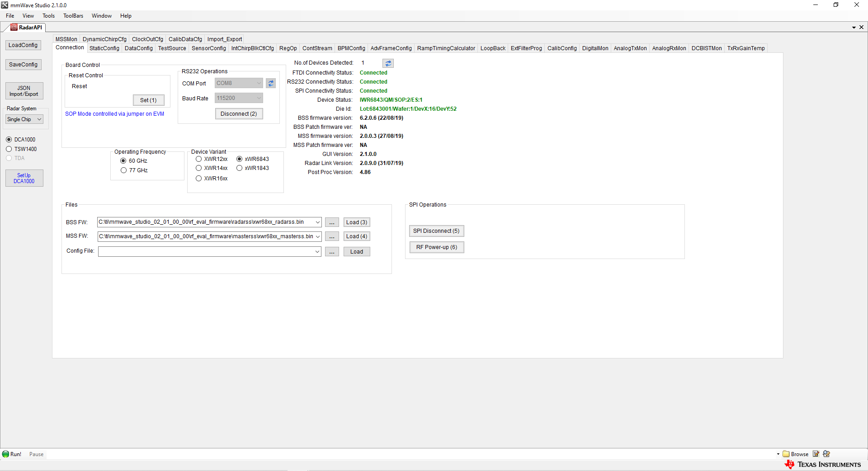Image resolution: width=868 pixels, height=471 pixels.
Task: Open the Tools menu
Action: point(48,16)
